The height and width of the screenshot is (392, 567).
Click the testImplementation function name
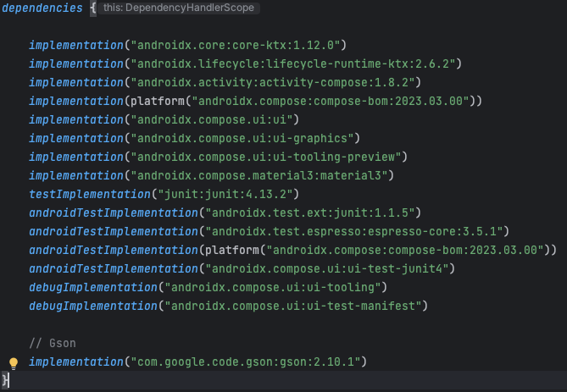[x=89, y=195]
